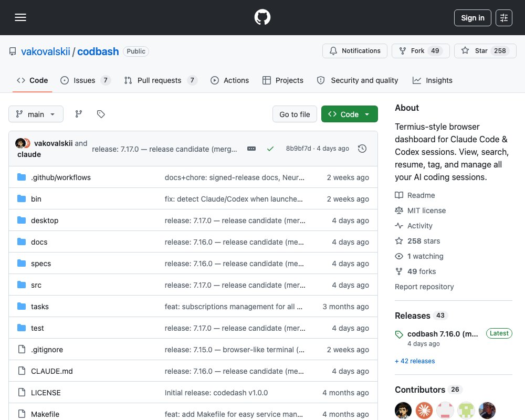
Task: Open the Projects tab
Action: [x=283, y=80]
